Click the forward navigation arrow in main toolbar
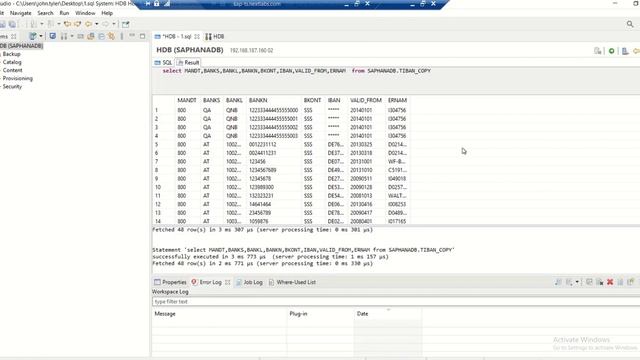 (105, 24)
